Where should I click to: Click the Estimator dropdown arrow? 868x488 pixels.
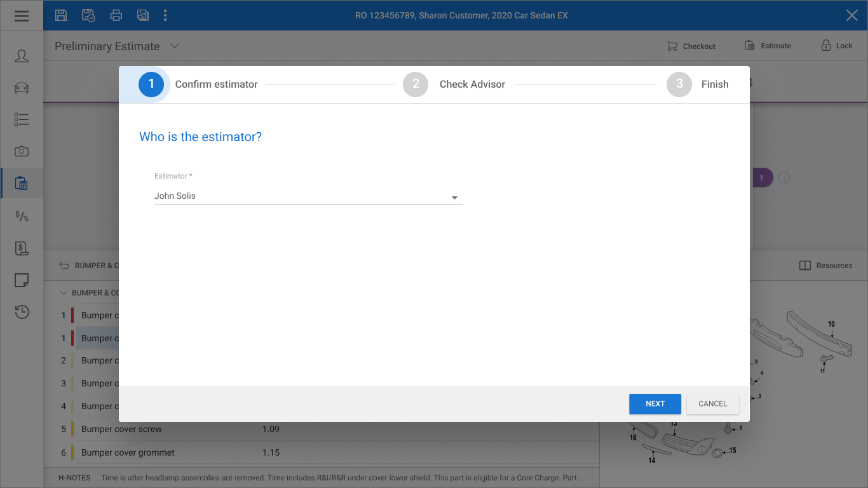click(454, 198)
